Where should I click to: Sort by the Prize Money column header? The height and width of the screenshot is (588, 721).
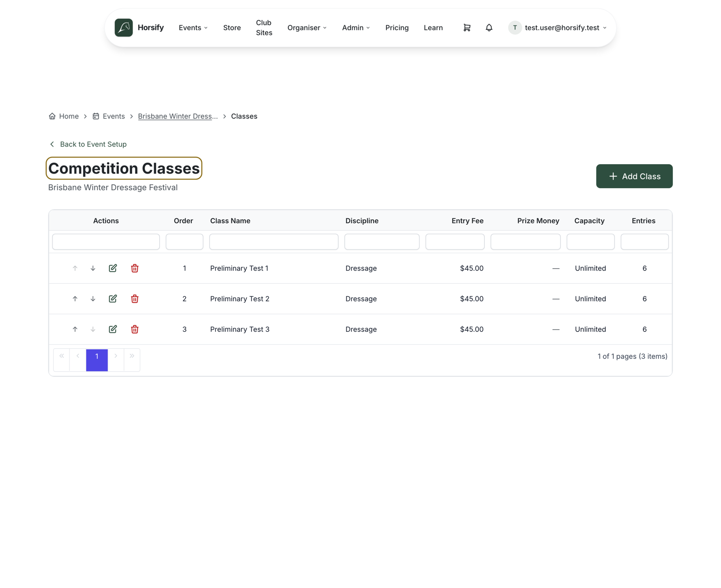538,221
